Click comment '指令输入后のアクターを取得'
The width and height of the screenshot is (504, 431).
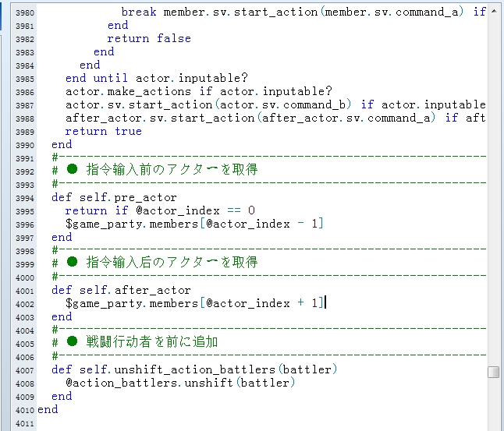coord(172,262)
